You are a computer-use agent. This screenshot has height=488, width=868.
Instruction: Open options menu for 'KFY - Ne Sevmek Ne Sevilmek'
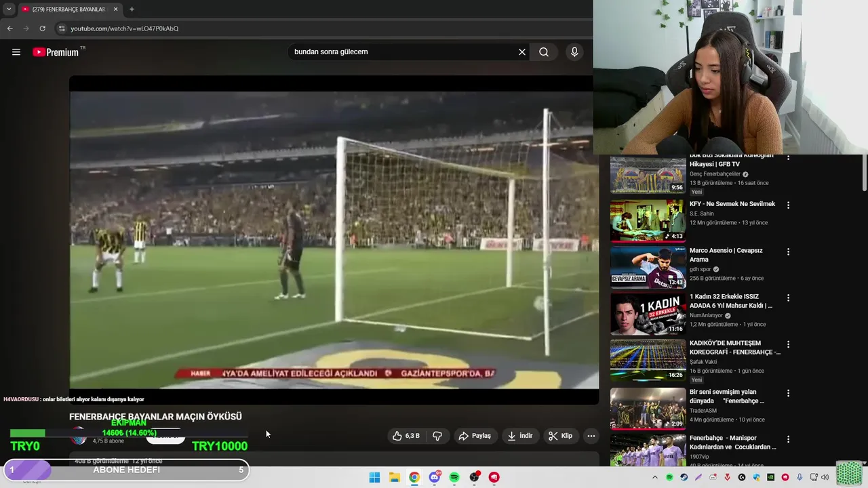pos(788,205)
